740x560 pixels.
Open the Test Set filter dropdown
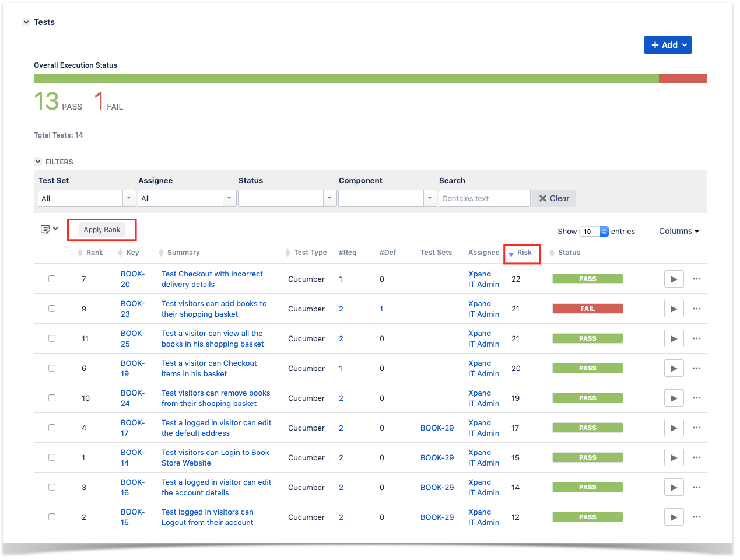click(x=87, y=198)
